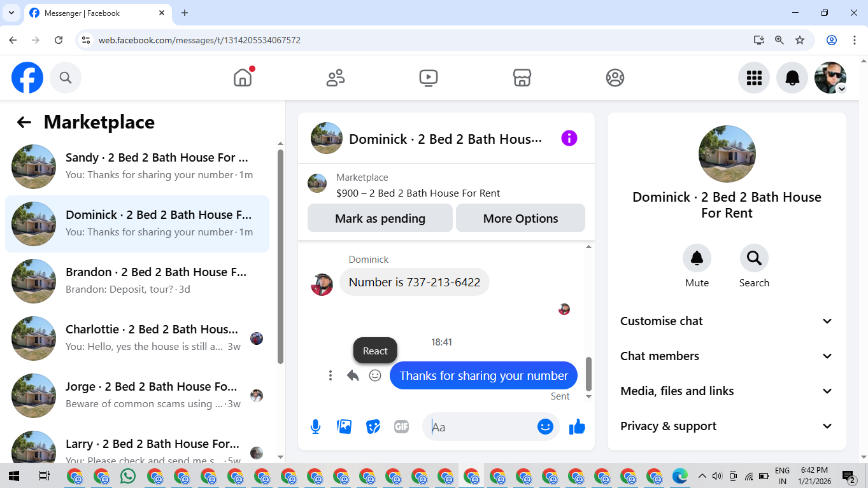
Task: Click the large listing thumbnail in details panel
Action: (727, 154)
